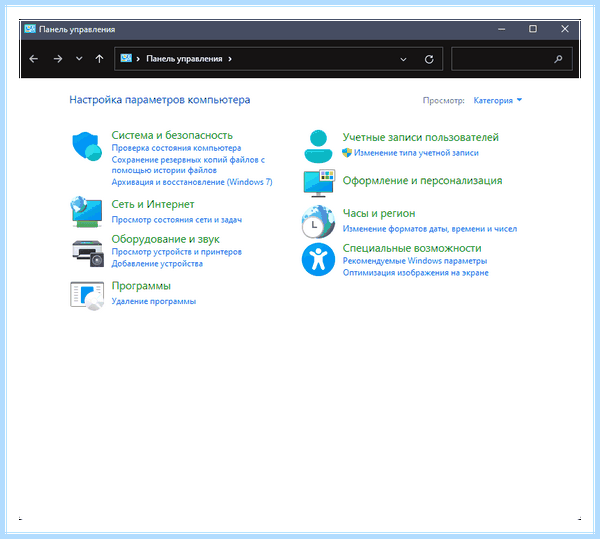Open Проверка состояния компьютера
The width and height of the screenshot is (600, 539).
tap(176, 148)
